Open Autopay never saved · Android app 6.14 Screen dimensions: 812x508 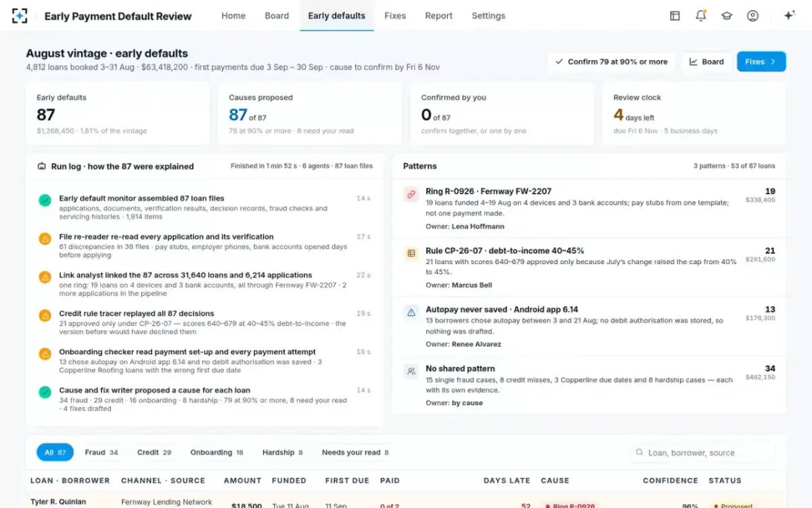pos(589,326)
